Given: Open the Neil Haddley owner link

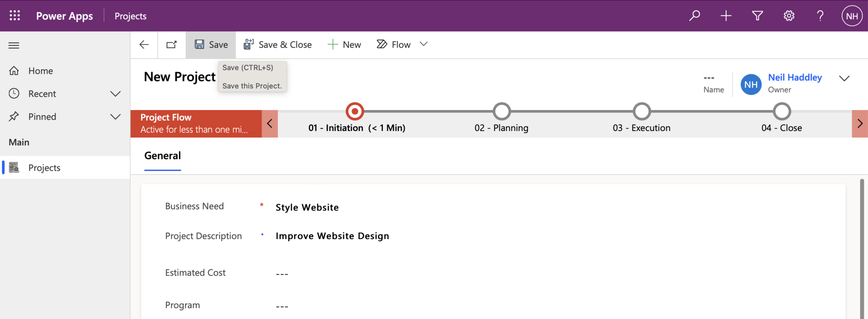Looking at the screenshot, I should (795, 78).
